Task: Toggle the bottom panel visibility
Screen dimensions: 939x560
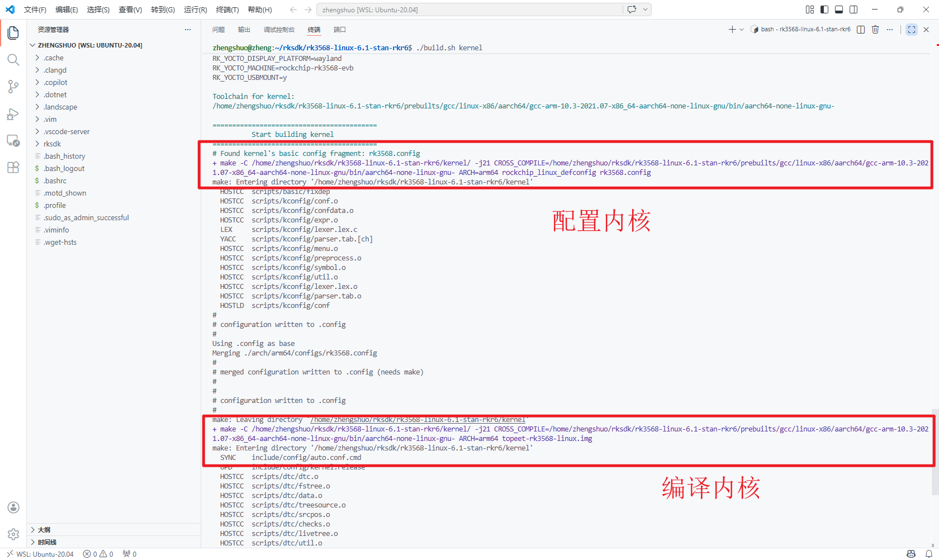Action: tap(839, 10)
